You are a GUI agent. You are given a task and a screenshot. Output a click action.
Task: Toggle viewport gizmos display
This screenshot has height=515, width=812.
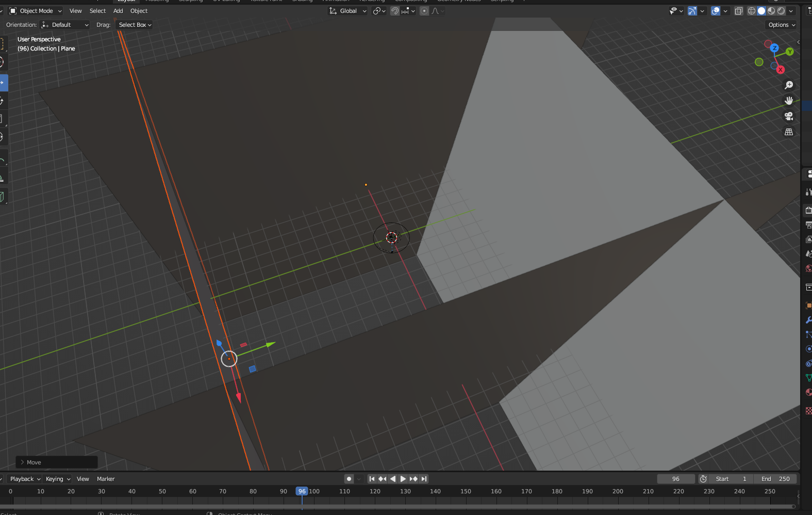pos(692,11)
